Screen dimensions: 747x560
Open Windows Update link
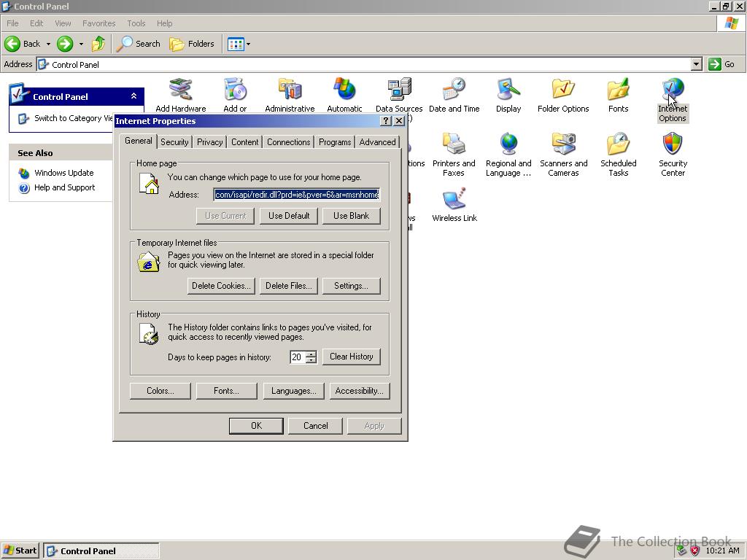(64, 173)
